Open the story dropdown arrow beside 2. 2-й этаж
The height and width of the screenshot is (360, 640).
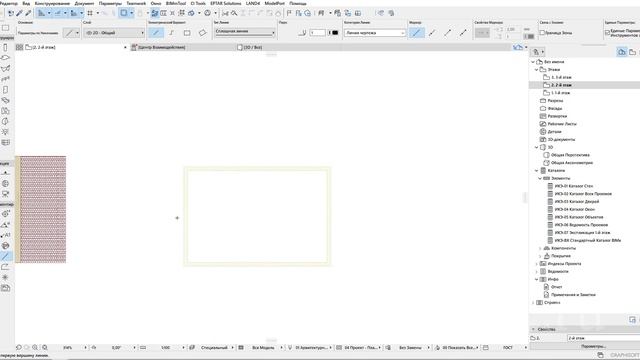coord(125,47)
